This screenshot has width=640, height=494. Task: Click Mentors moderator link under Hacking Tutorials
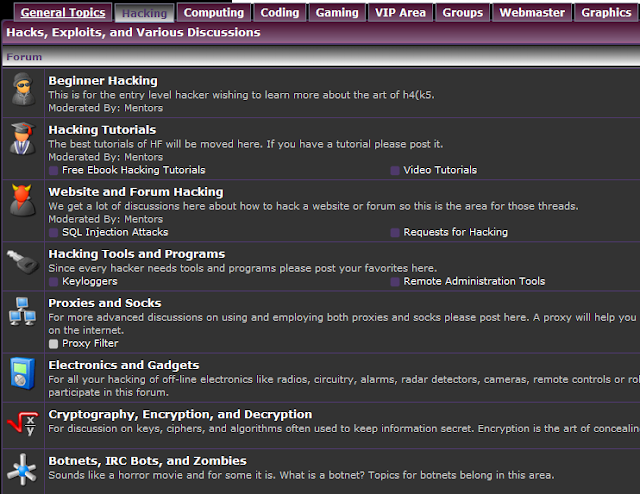click(144, 157)
